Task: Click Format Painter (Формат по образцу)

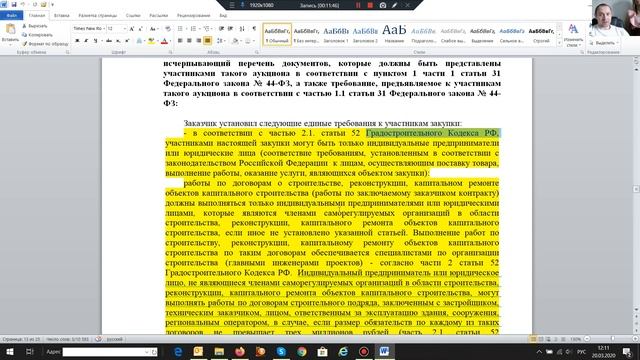Action: pyautogui.click(x=45, y=44)
